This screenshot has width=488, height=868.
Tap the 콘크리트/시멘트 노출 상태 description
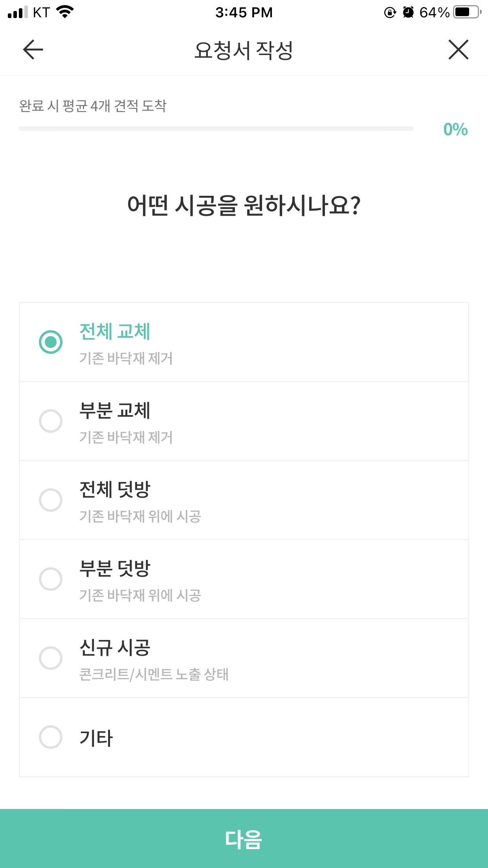coord(154,674)
